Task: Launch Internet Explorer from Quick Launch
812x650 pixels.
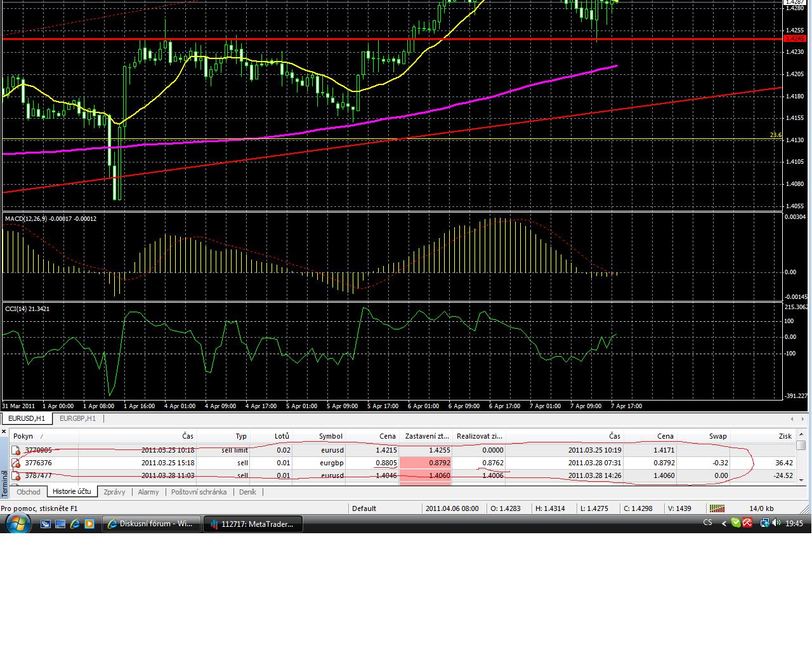Action: coord(75,524)
